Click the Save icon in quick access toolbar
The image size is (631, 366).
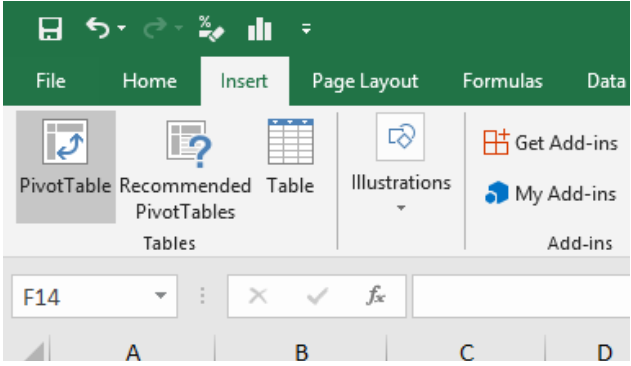click(50, 29)
